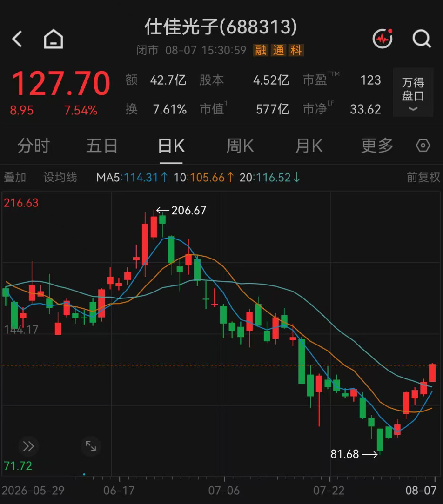Click the chart bottom scale value 71.72
The width and height of the screenshot is (443, 504).
pos(18,466)
